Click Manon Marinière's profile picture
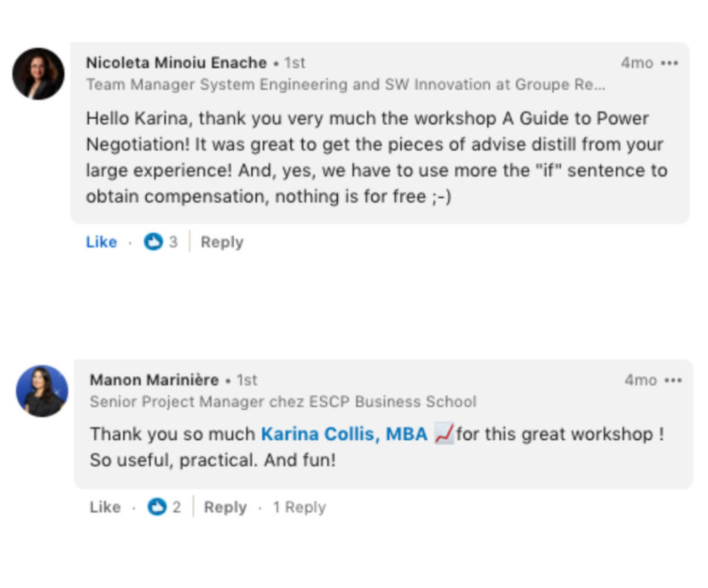This screenshot has height=588, width=708. [42, 391]
